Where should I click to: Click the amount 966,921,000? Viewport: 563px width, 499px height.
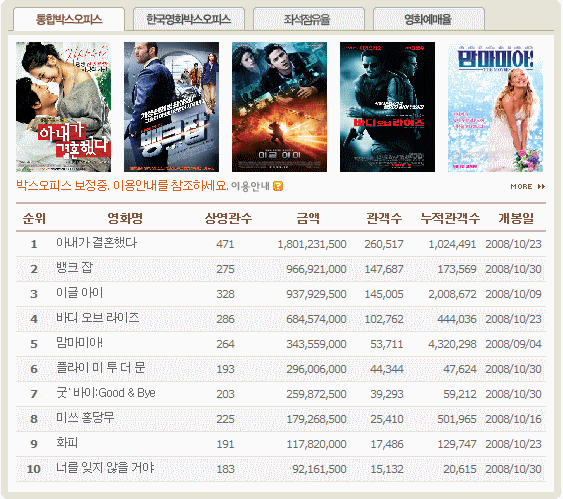point(316,269)
